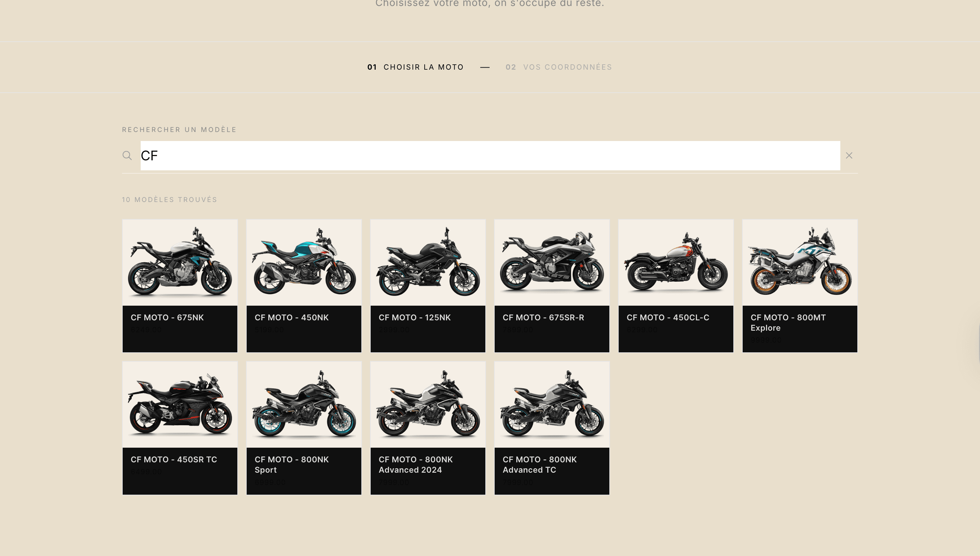Click the CF MOTO - 125NK title text
This screenshot has width=980, height=556.
click(x=415, y=317)
